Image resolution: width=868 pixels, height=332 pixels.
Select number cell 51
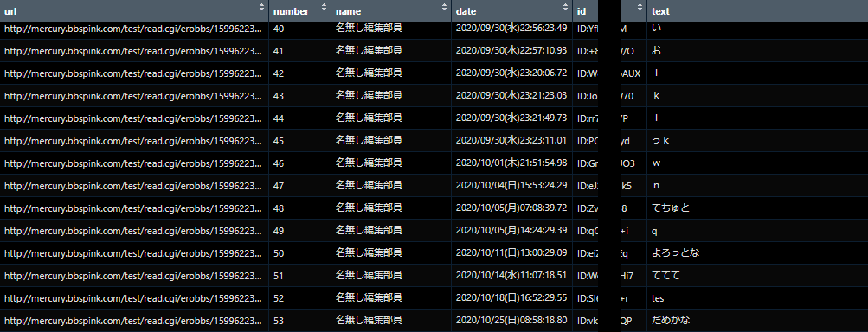[x=300, y=276]
